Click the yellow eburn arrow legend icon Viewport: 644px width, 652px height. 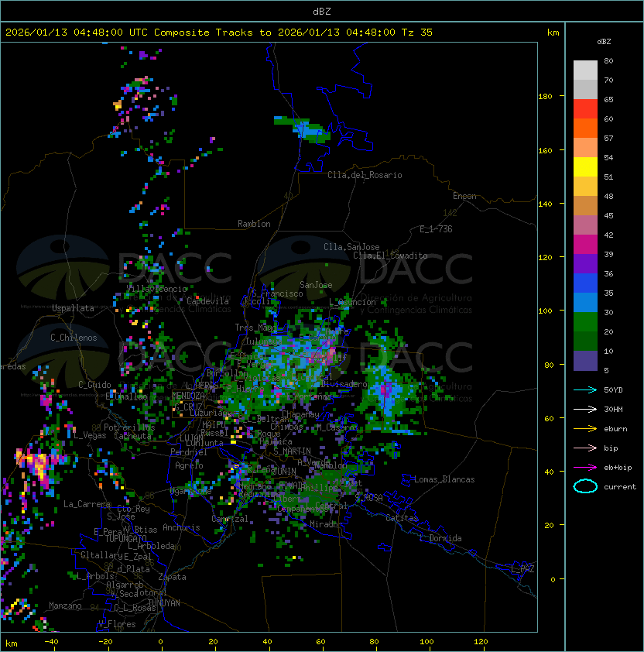click(x=585, y=429)
